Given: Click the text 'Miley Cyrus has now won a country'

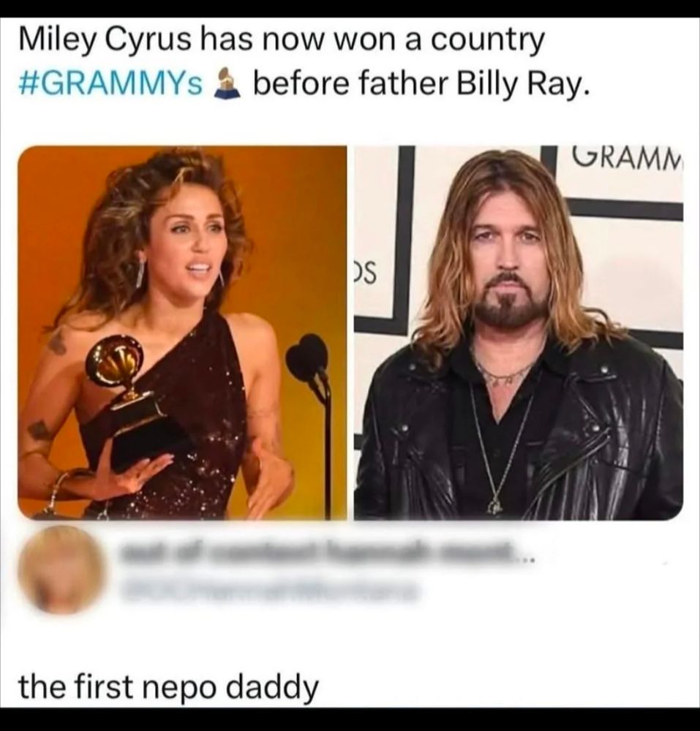Looking at the screenshot, I should click(282, 42).
